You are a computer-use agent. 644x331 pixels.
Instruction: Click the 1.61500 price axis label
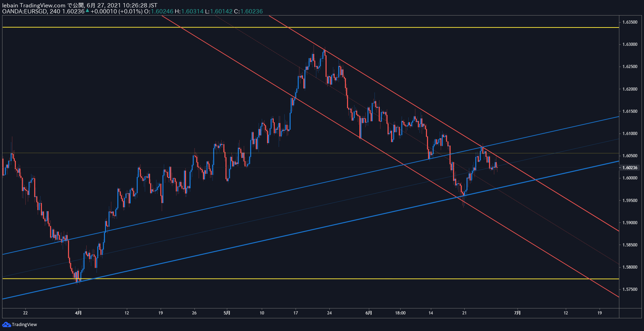pyautogui.click(x=630, y=111)
